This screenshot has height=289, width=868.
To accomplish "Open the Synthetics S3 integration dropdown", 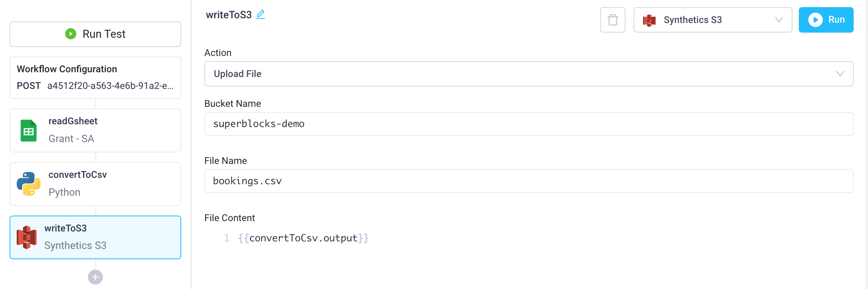I will [x=713, y=19].
